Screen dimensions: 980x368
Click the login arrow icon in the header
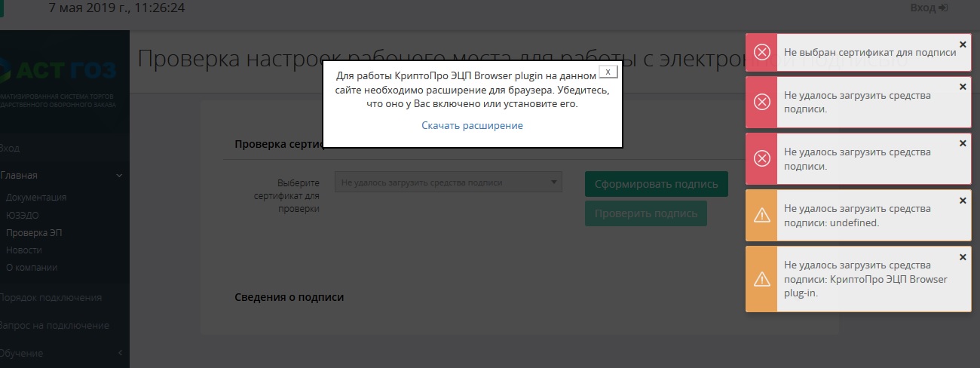[x=942, y=8]
